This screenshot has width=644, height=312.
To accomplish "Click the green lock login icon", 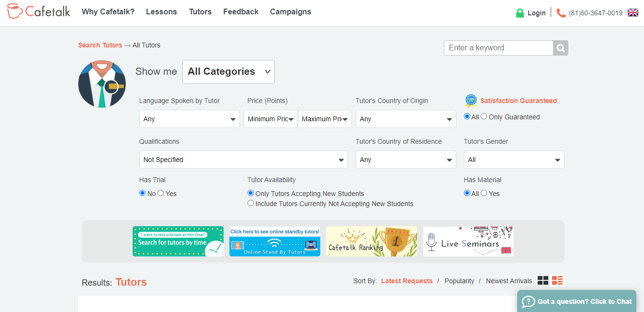I will click(x=520, y=13).
